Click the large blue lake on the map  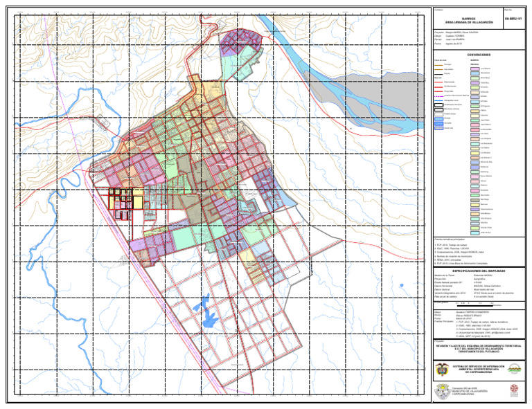[210, 320]
